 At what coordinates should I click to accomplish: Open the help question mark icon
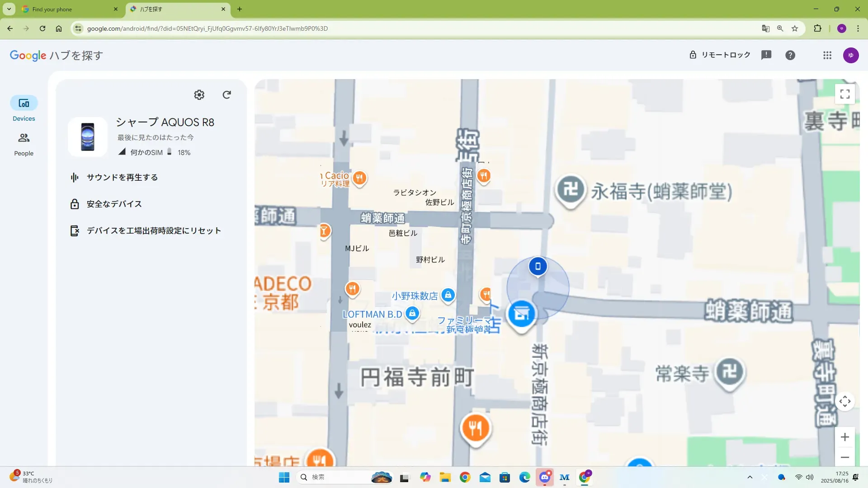click(x=790, y=55)
